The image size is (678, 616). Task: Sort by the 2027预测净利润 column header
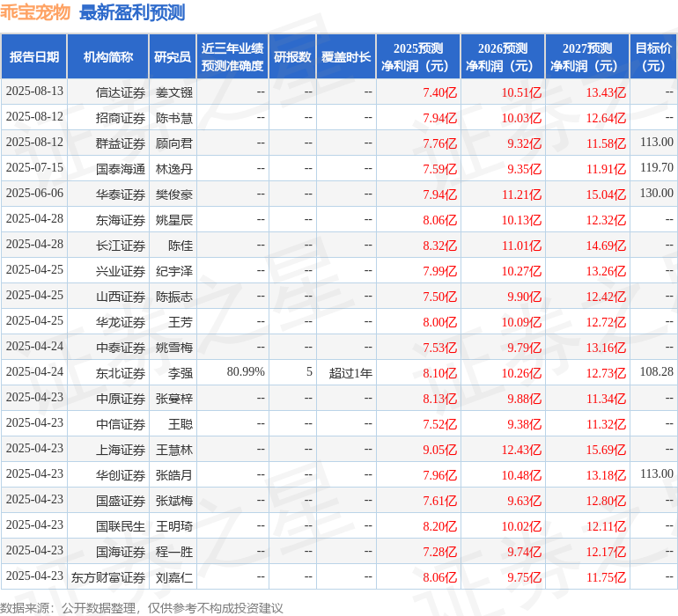[587, 57]
